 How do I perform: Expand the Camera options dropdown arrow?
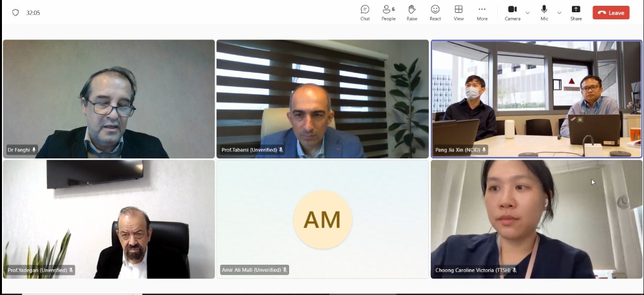tap(527, 13)
